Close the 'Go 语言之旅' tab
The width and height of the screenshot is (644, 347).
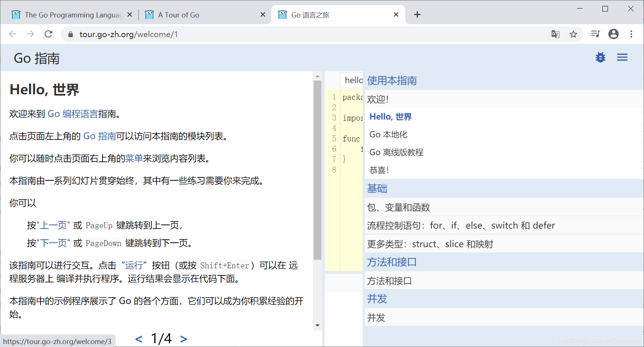tap(396, 14)
